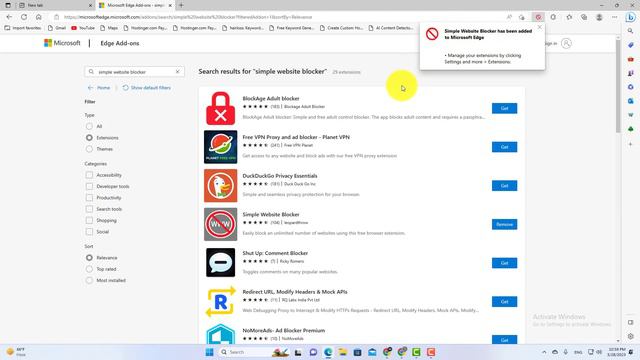Open Mail app from taskbar
Viewport: 640px width, 360px height.
(372, 352)
